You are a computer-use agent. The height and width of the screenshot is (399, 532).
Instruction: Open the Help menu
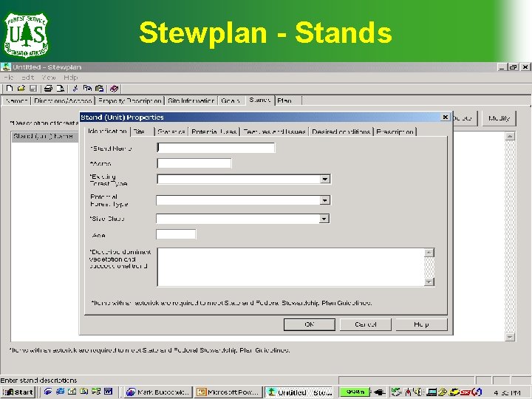(x=71, y=78)
